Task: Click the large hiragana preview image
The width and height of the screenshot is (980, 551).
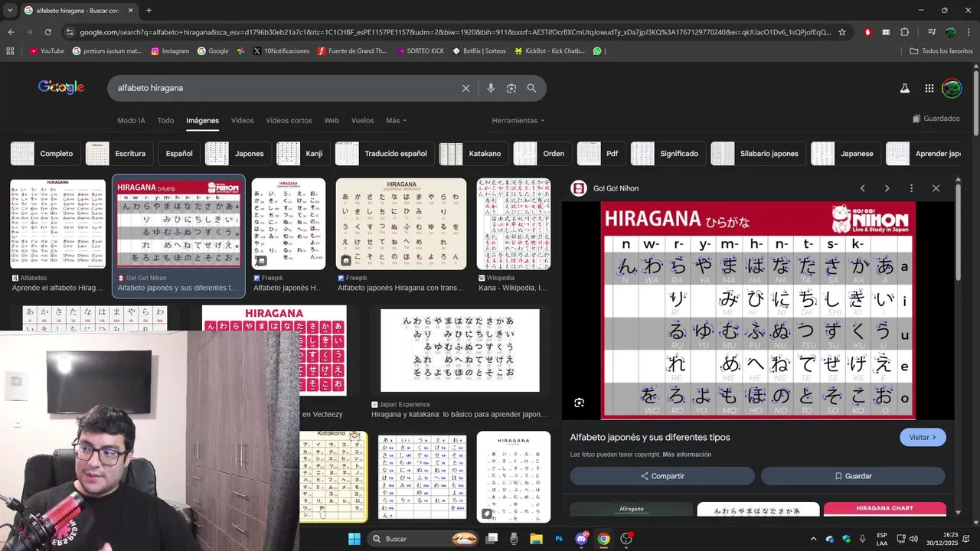Action: [758, 311]
